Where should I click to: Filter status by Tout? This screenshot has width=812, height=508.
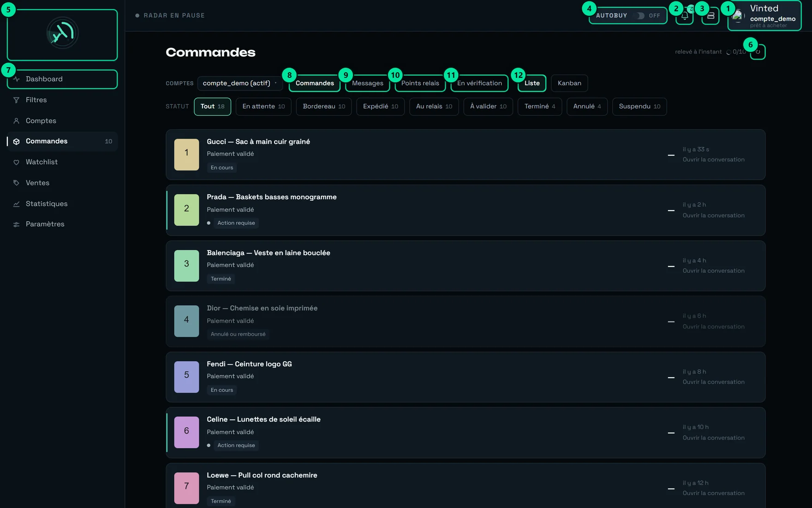[212, 107]
